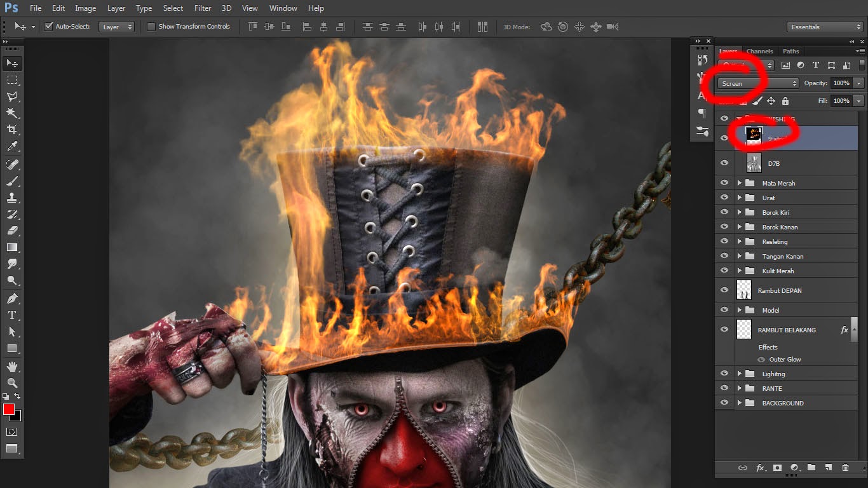
Task: Open the Image menu
Action: (85, 8)
